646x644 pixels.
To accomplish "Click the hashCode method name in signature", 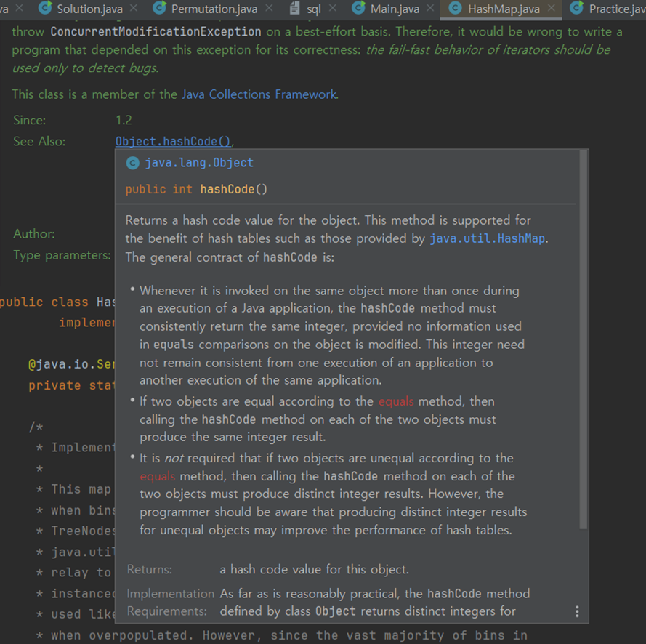I will coord(227,189).
